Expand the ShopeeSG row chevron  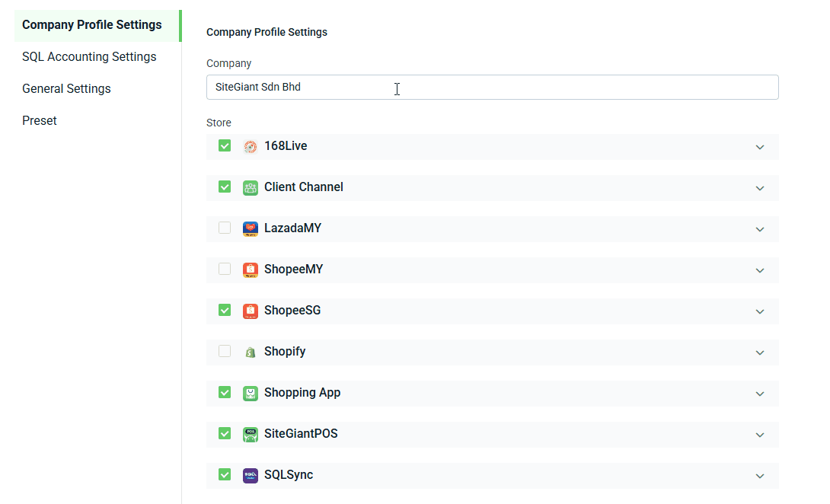coord(759,311)
